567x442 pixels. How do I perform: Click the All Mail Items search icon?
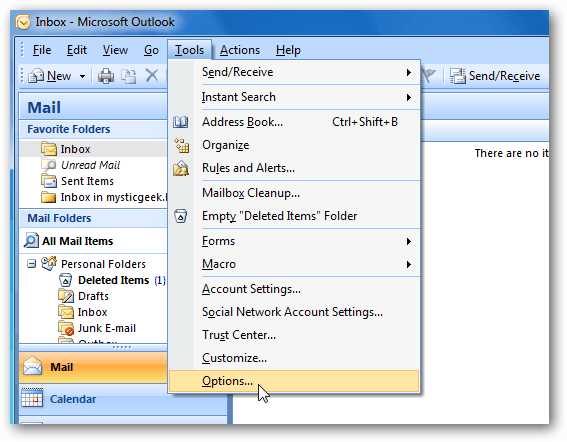31,241
